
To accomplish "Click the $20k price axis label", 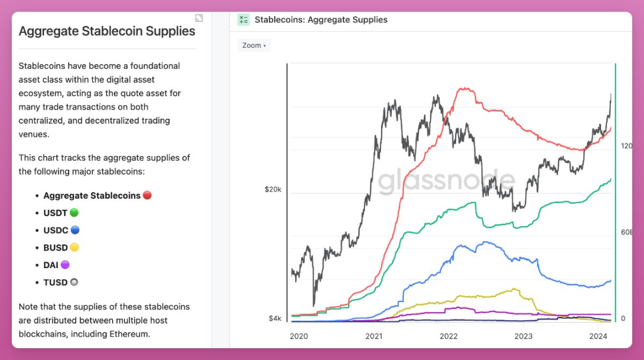I will (273, 189).
